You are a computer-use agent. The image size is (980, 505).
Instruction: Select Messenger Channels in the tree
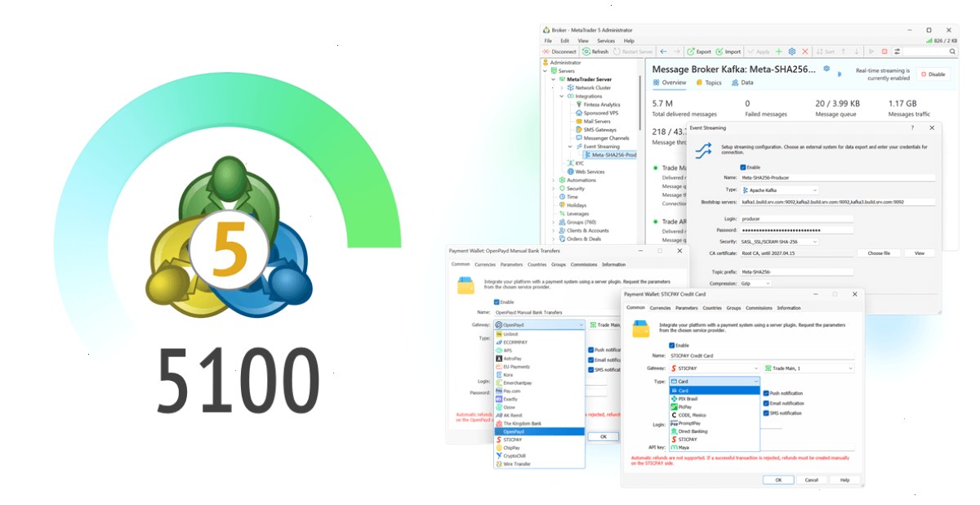pyautogui.click(x=601, y=138)
